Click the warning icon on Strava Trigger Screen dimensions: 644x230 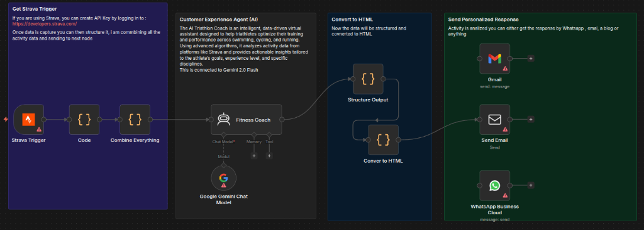tap(39, 129)
